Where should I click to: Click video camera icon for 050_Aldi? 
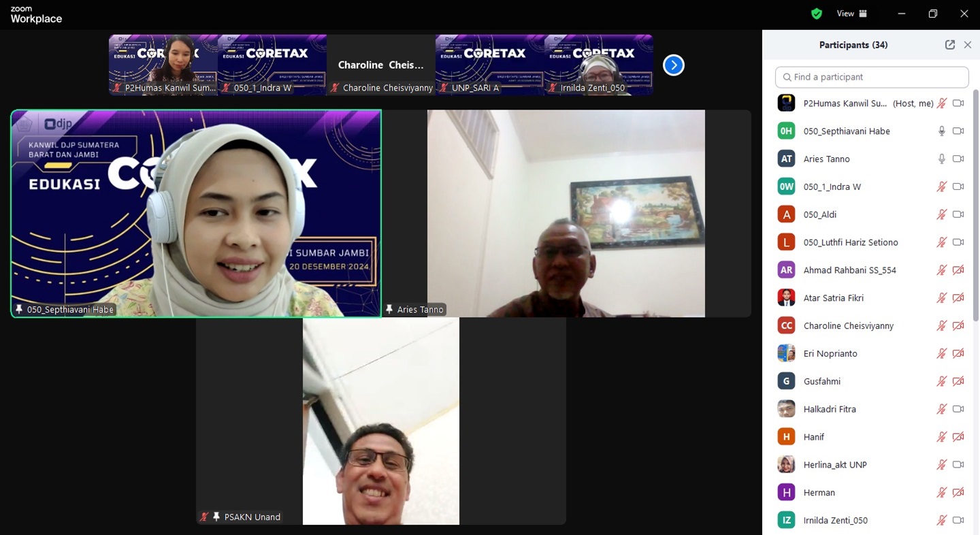tap(958, 214)
